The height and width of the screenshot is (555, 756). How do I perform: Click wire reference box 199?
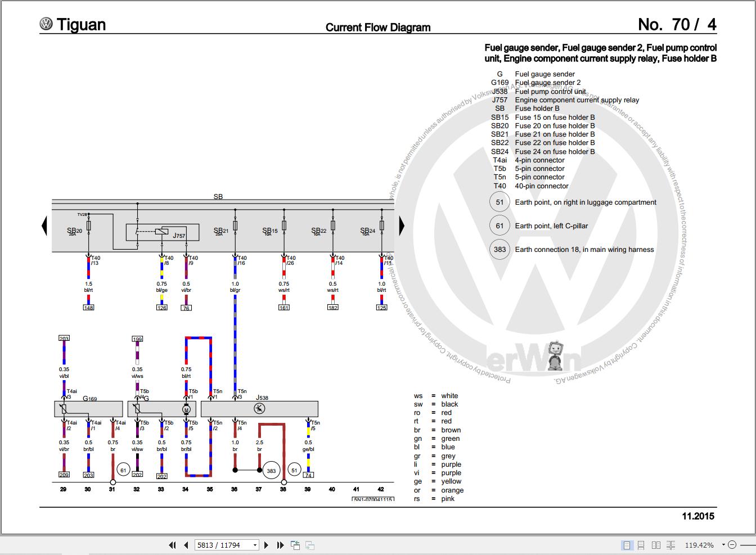coord(137,339)
